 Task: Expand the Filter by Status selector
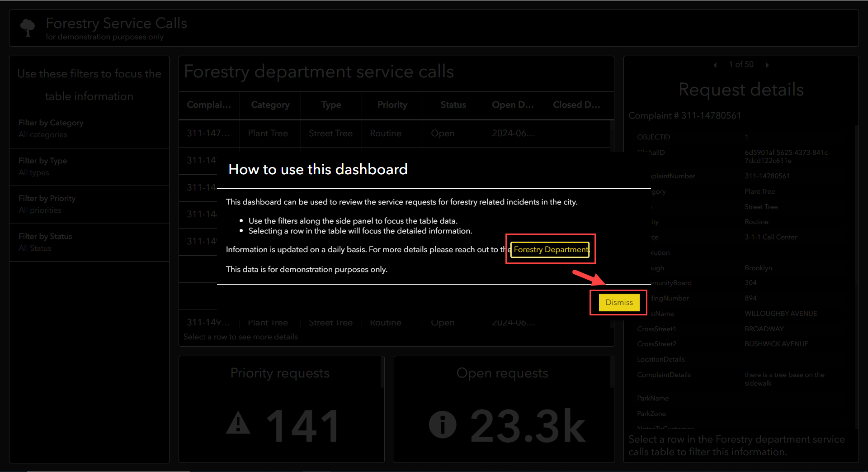90,242
